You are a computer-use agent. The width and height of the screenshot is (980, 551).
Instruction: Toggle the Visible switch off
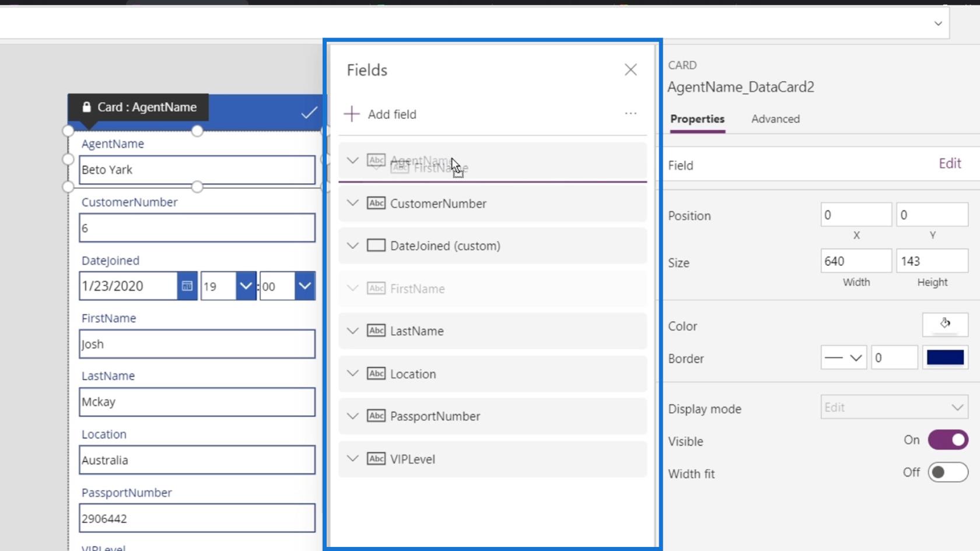[948, 440]
